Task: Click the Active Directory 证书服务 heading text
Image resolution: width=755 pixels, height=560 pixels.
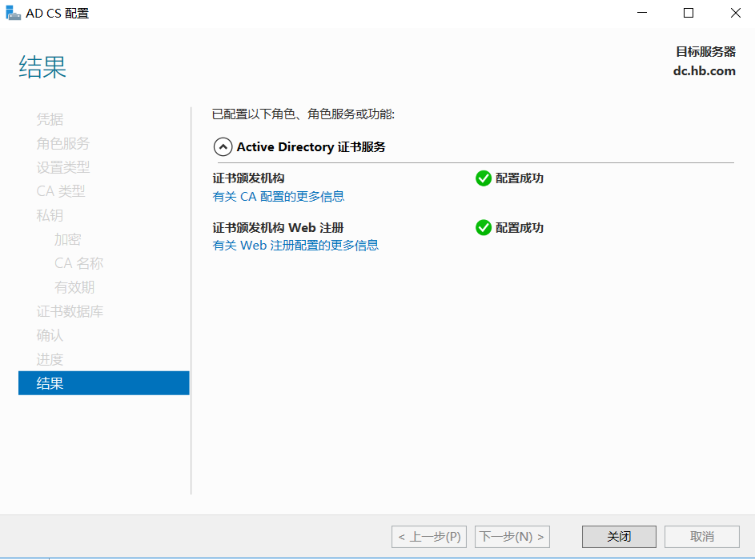Action: pyautogui.click(x=311, y=146)
